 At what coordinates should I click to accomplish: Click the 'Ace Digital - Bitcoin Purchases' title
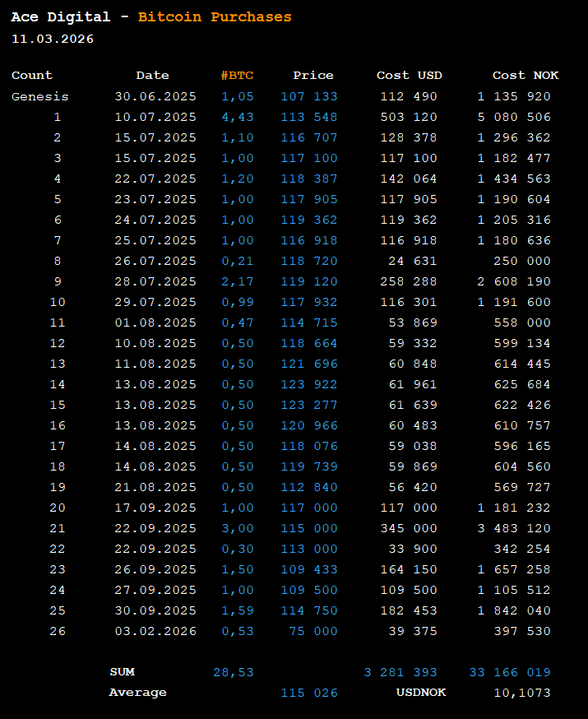tap(151, 17)
